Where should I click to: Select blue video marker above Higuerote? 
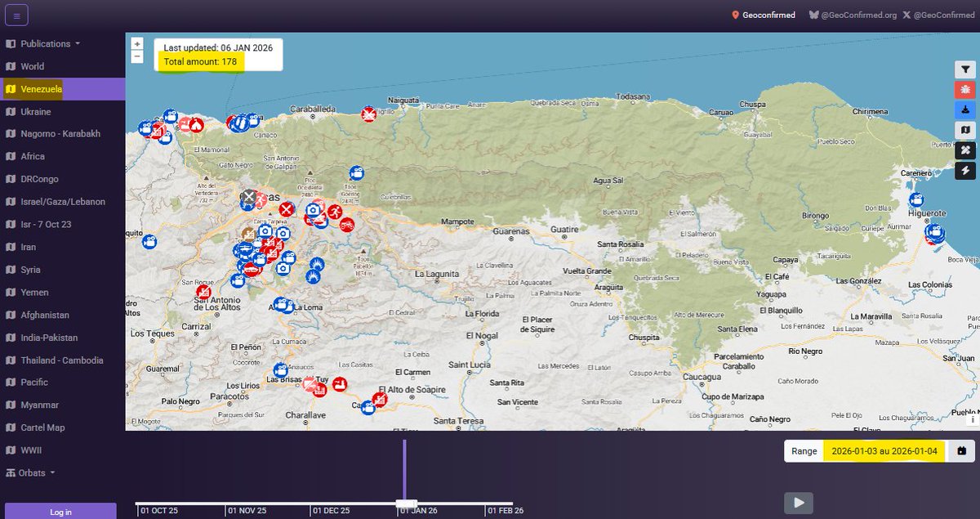[916, 199]
